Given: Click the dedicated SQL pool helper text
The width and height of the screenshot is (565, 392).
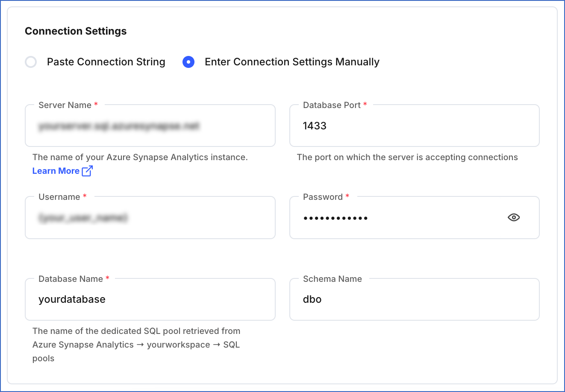Looking at the screenshot, I should pyautogui.click(x=136, y=344).
